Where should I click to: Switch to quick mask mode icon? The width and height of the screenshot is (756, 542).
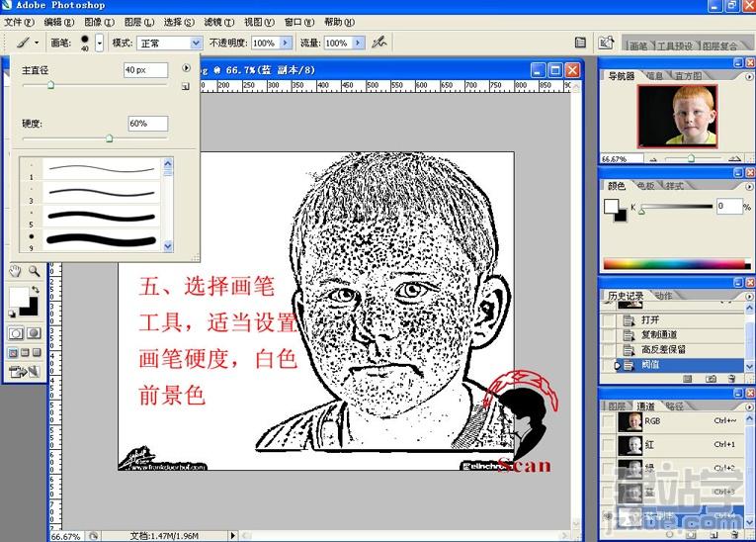click(x=34, y=333)
